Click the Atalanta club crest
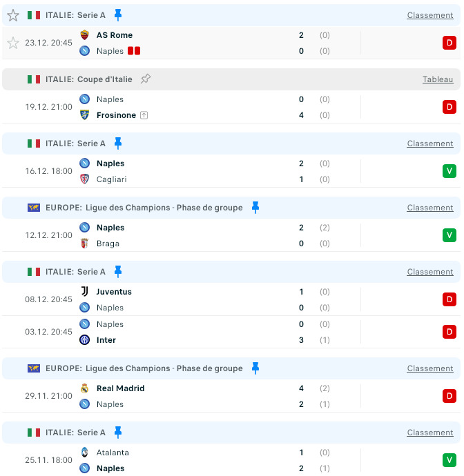Image resolution: width=464 pixels, height=476 pixels. point(84,453)
